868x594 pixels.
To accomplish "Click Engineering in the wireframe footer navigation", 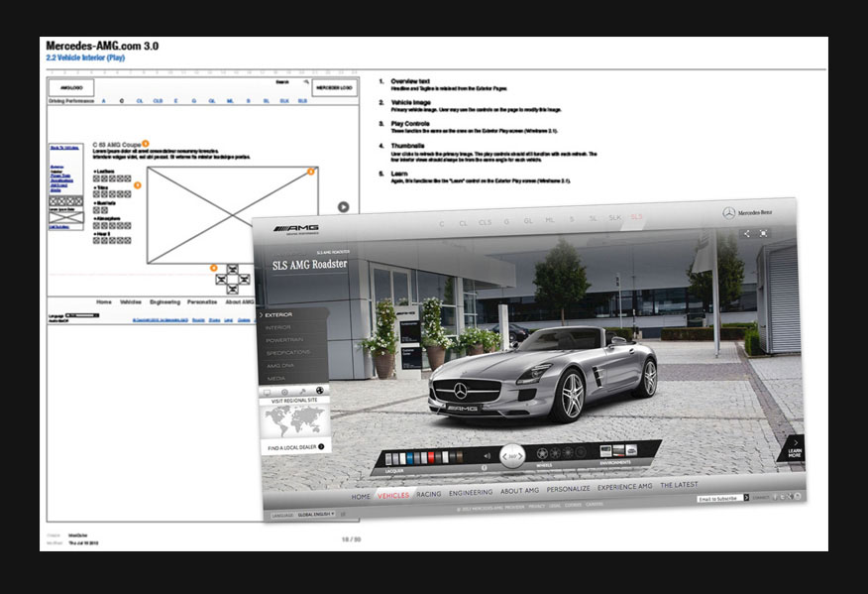I will point(164,302).
